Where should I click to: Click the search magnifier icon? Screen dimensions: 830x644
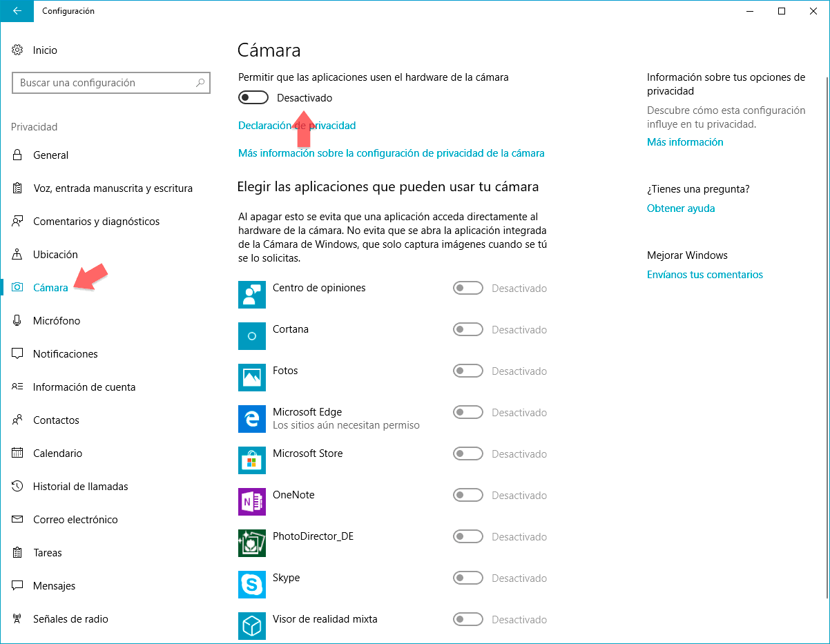point(200,83)
